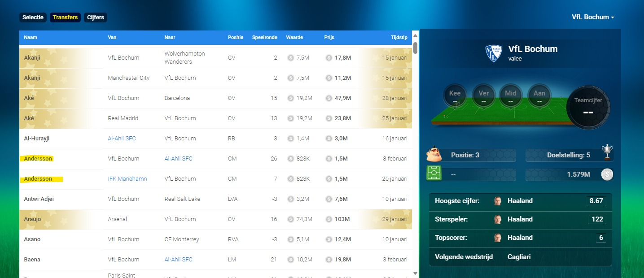Screen dimensions: 644x278
Task: Sort table by Naar column header
Action: point(170,37)
